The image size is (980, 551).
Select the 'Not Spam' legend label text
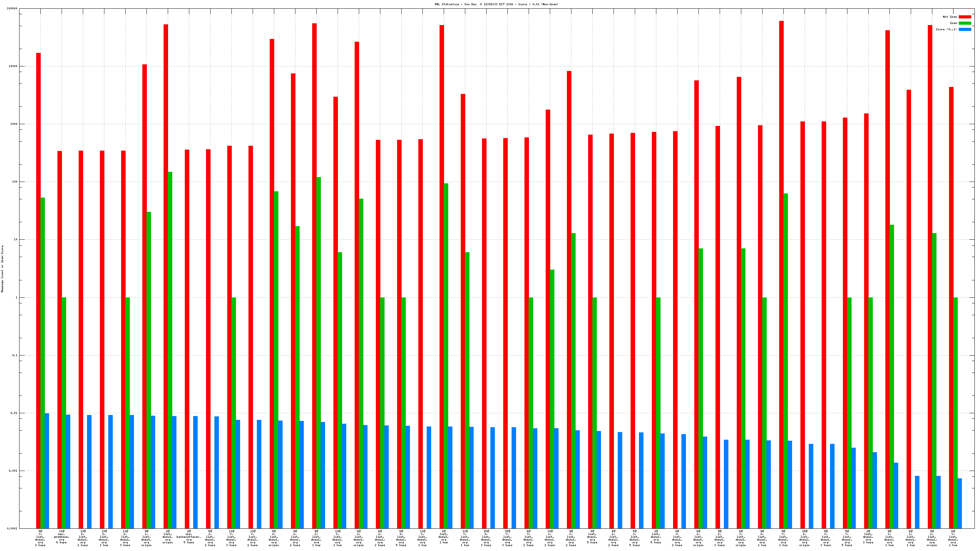click(950, 17)
